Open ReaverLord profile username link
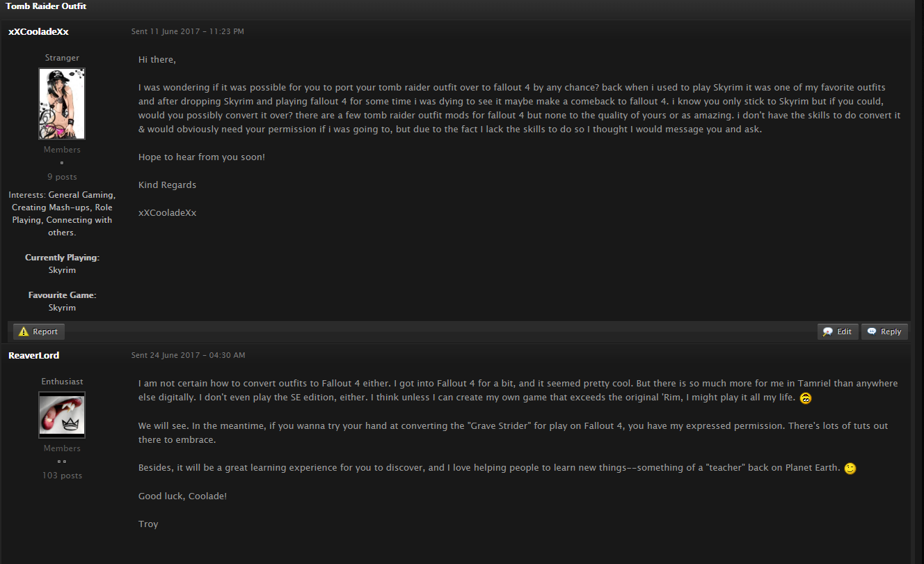 pyautogui.click(x=33, y=355)
